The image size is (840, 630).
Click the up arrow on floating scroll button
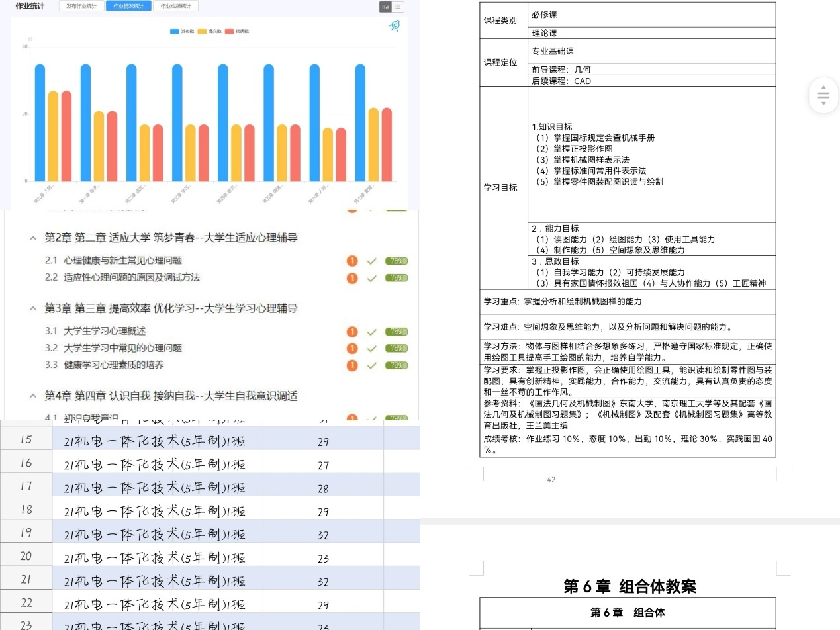(x=823, y=87)
